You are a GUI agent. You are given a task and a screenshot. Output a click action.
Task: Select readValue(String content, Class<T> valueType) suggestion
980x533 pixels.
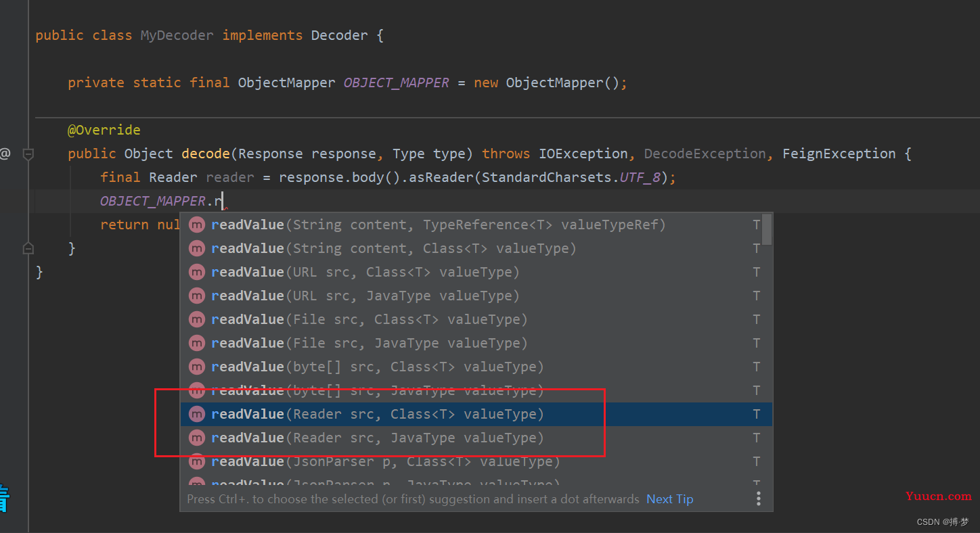click(476, 248)
